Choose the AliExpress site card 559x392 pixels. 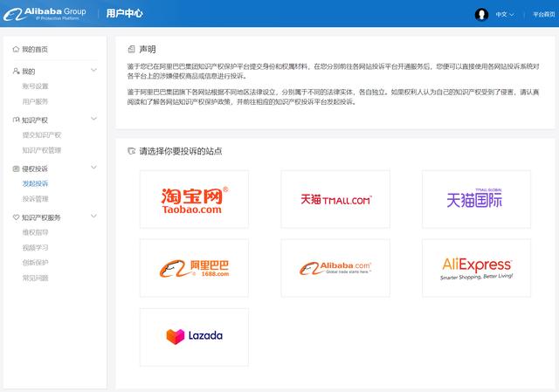coord(476,268)
